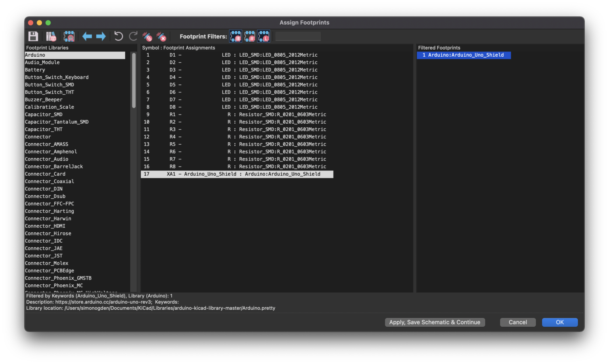609x364 pixels.
Task: Select Arduino:Arduino_Uno_Shield in Filtered Footprints
Action: 464,55
